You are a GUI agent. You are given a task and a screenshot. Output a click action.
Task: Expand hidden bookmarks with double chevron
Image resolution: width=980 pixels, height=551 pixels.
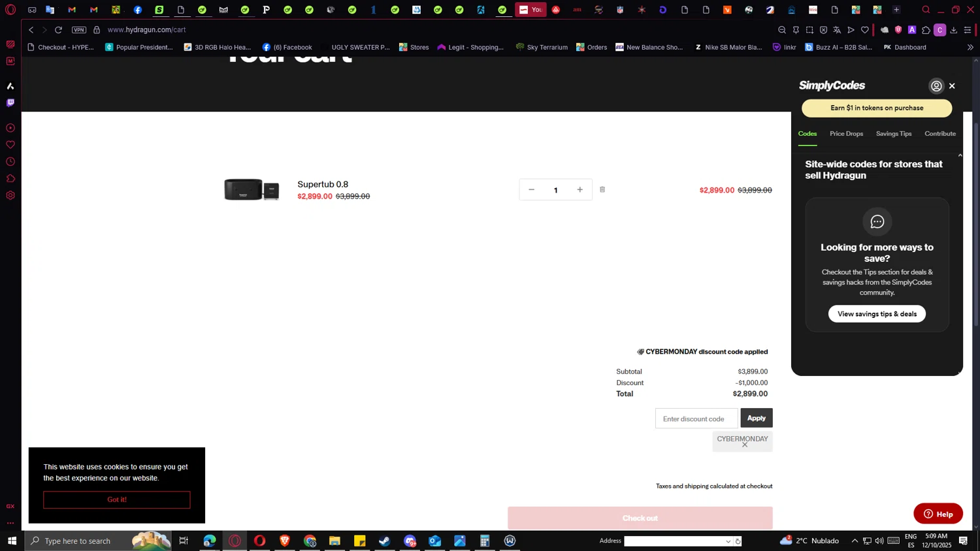point(970,47)
